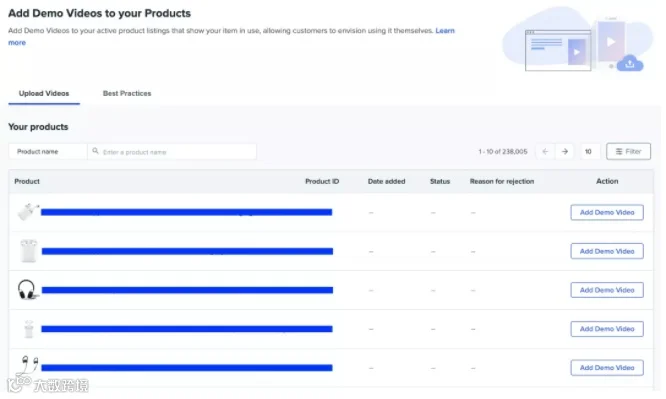The image size is (666, 399).
Task: Go to previous page arrow
Action: coord(545,151)
